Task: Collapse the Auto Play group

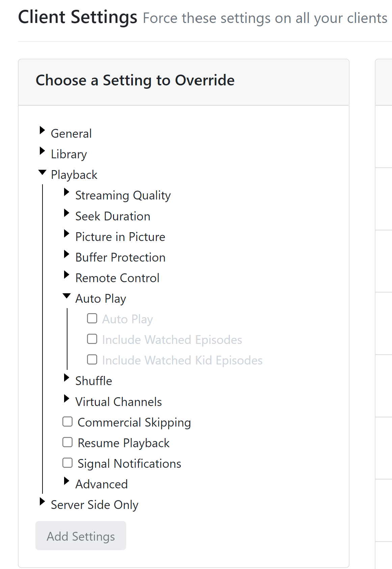Action: click(66, 296)
